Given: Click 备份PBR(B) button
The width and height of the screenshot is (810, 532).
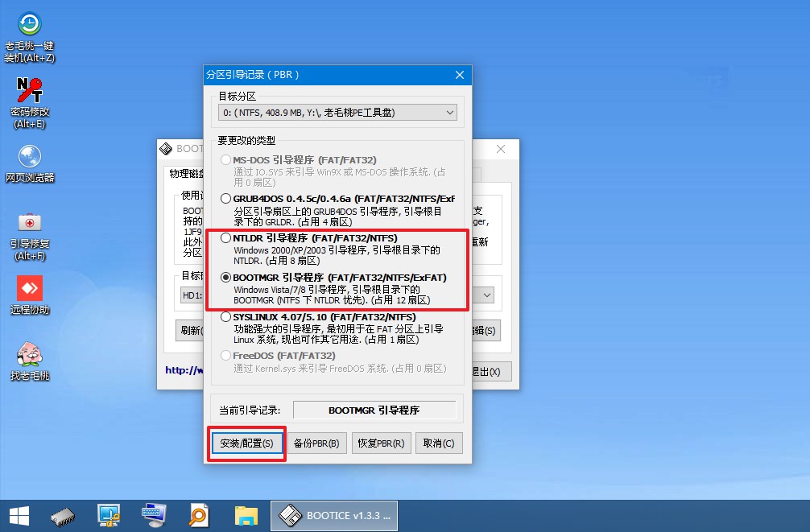Looking at the screenshot, I should (x=316, y=443).
